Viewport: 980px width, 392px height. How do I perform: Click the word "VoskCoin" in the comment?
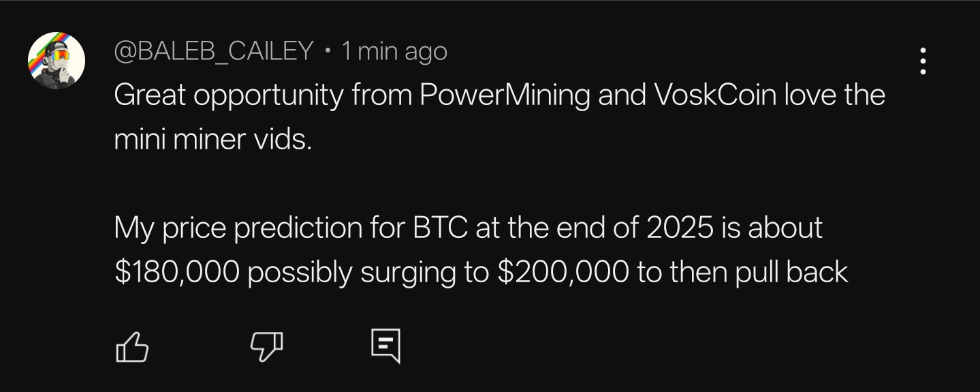(714, 95)
